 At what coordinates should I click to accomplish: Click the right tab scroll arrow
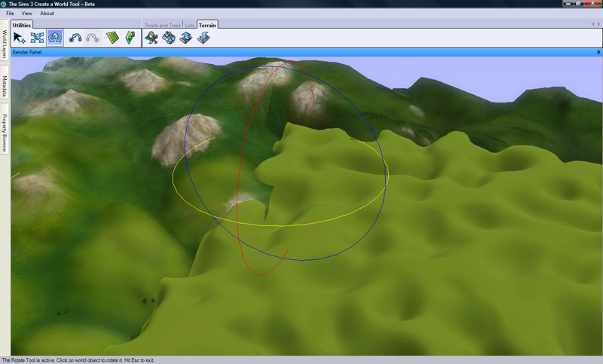point(598,24)
